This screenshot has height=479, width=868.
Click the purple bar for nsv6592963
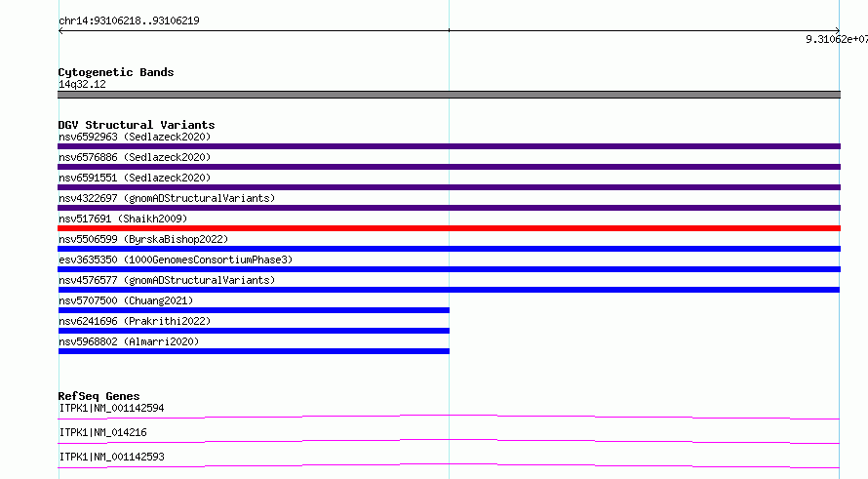tap(449, 146)
